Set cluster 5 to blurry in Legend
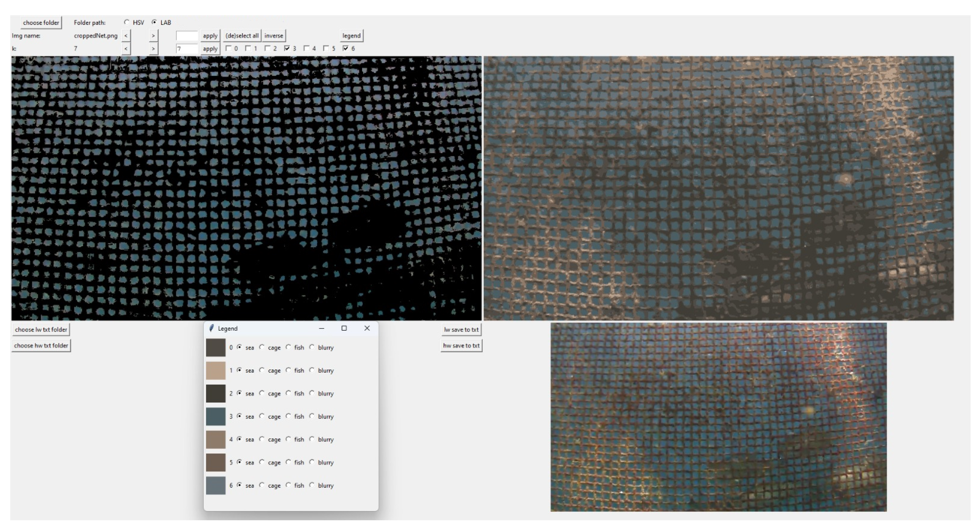 click(312, 462)
